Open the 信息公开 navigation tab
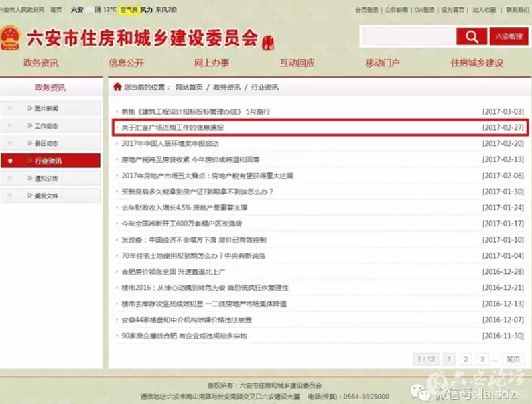The height and width of the screenshot is (404, 532). pyautogui.click(x=126, y=63)
